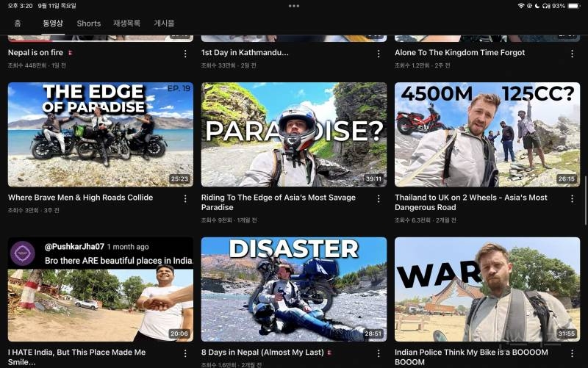Image resolution: width=588 pixels, height=368 pixels.
Task: Tap the three-dot multitasking icon at top center
Action: [294, 6]
